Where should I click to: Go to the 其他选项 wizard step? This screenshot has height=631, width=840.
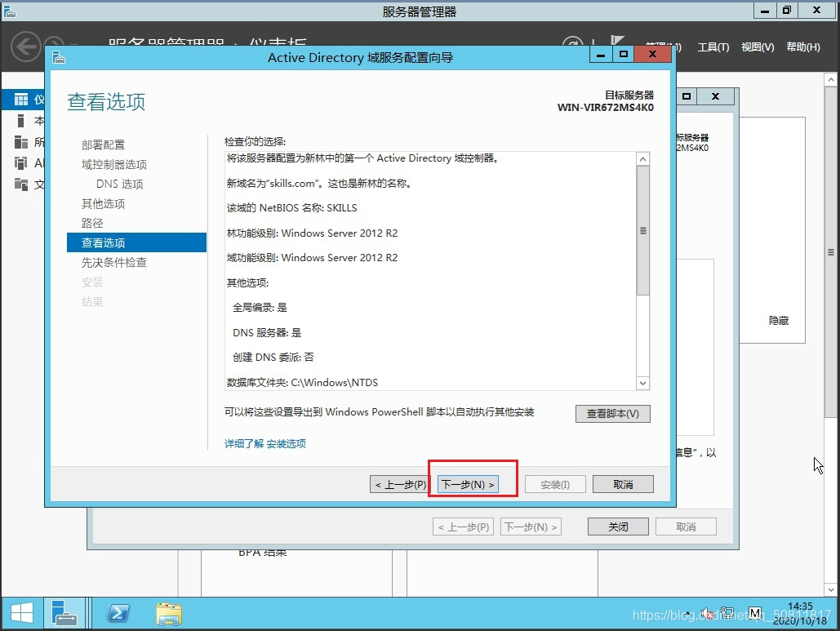pyautogui.click(x=103, y=203)
